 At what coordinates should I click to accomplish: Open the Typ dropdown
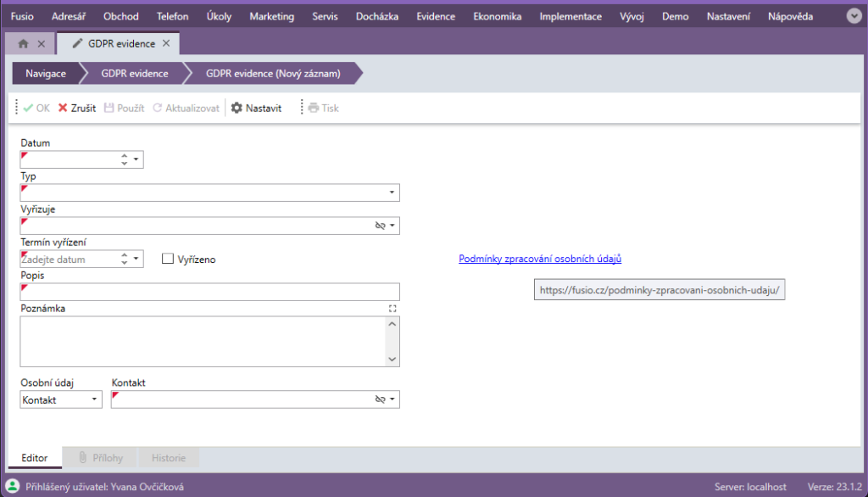click(392, 193)
